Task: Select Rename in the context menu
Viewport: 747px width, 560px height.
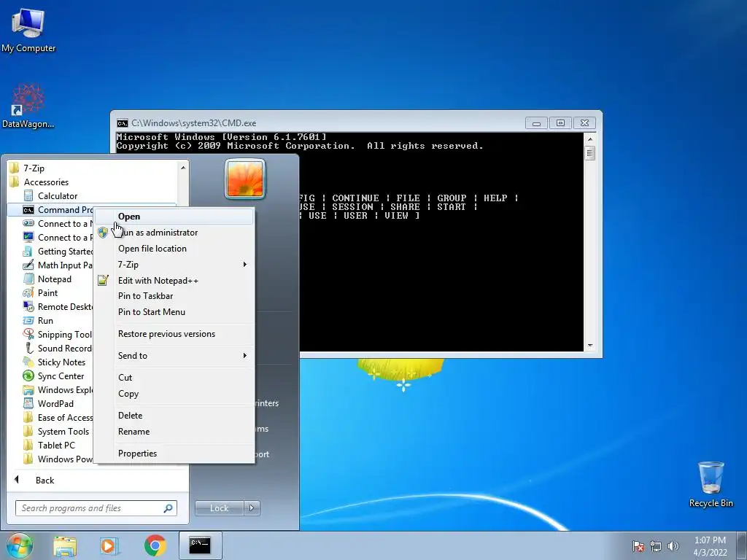Action: [x=174, y=432]
